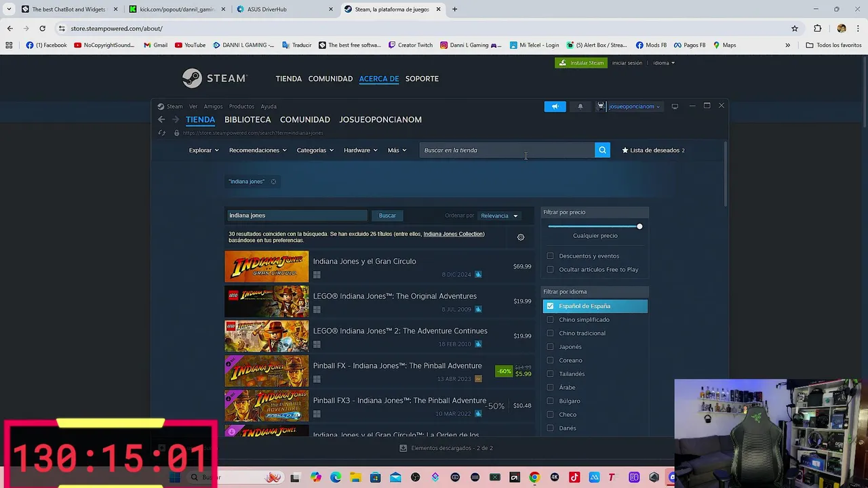
Task: Open the Steam notifications bell
Action: pyautogui.click(x=580, y=106)
